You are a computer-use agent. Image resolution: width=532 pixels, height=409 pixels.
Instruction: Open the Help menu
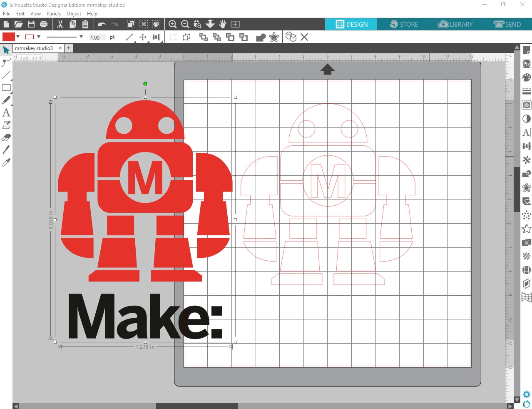pos(92,13)
